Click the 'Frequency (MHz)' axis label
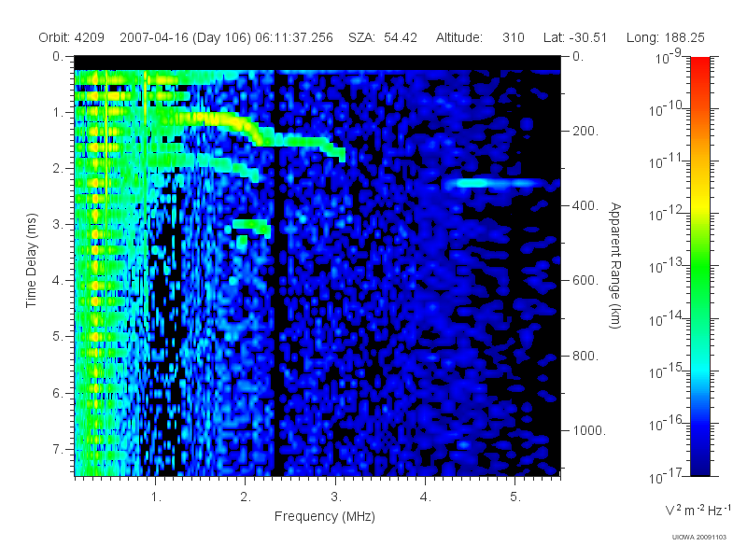The image size is (747, 560). tap(324, 516)
